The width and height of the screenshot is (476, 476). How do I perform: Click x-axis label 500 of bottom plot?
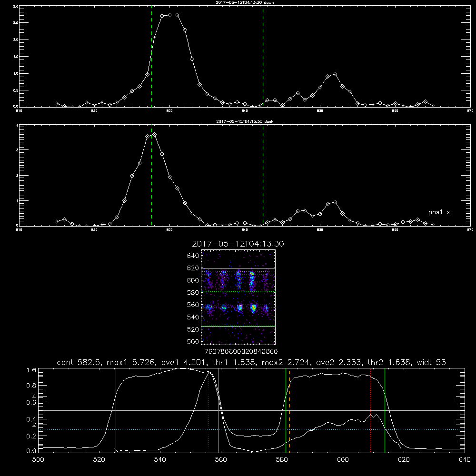38,460
